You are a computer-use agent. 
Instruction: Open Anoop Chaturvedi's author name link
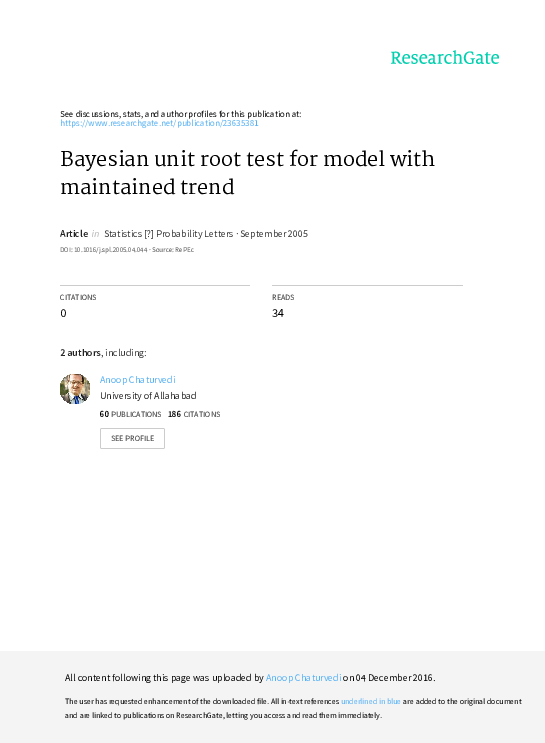coord(137,380)
